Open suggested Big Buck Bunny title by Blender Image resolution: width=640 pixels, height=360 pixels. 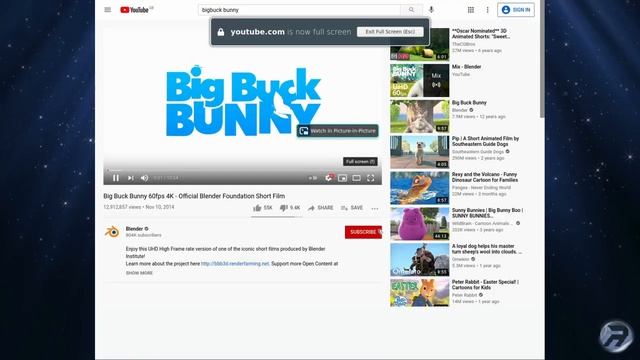pyautogui.click(x=469, y=103)
